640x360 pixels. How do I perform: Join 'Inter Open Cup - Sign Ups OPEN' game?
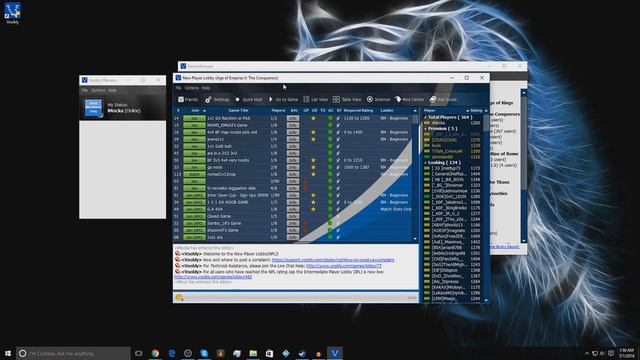(194, 196)
